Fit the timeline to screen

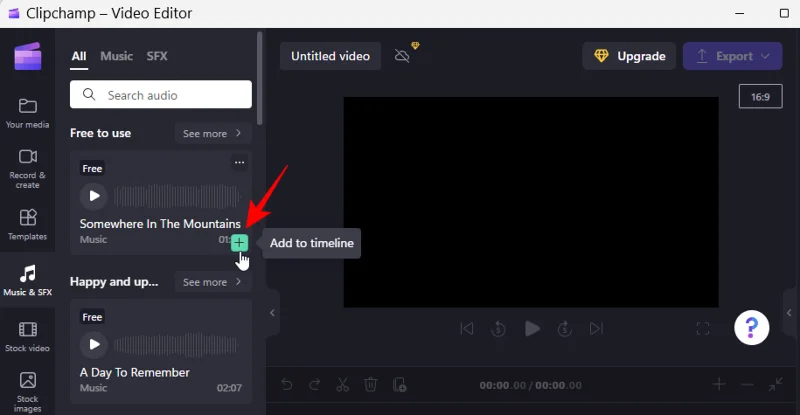click(x=776, y=384)
